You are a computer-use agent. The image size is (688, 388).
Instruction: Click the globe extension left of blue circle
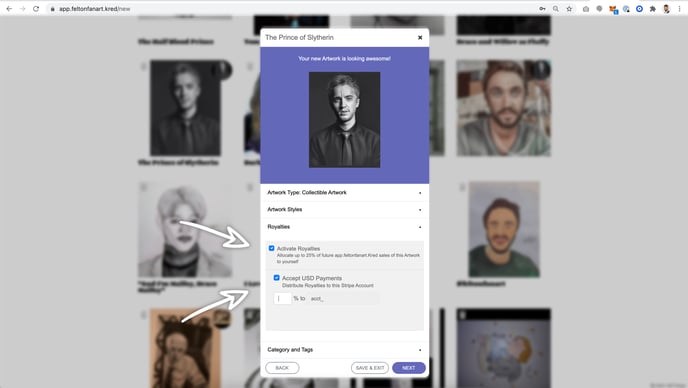click(x=626, y=9)
